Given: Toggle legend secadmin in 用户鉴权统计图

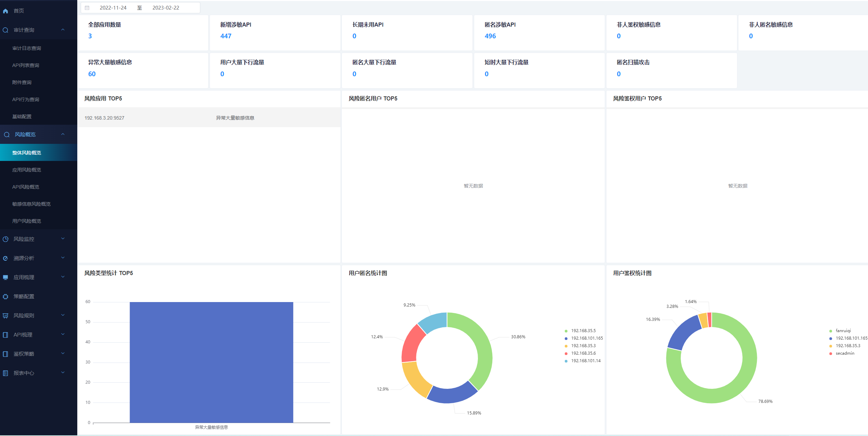Looking at the screenshot, I should pyautogui.click(x=842, y=353).
